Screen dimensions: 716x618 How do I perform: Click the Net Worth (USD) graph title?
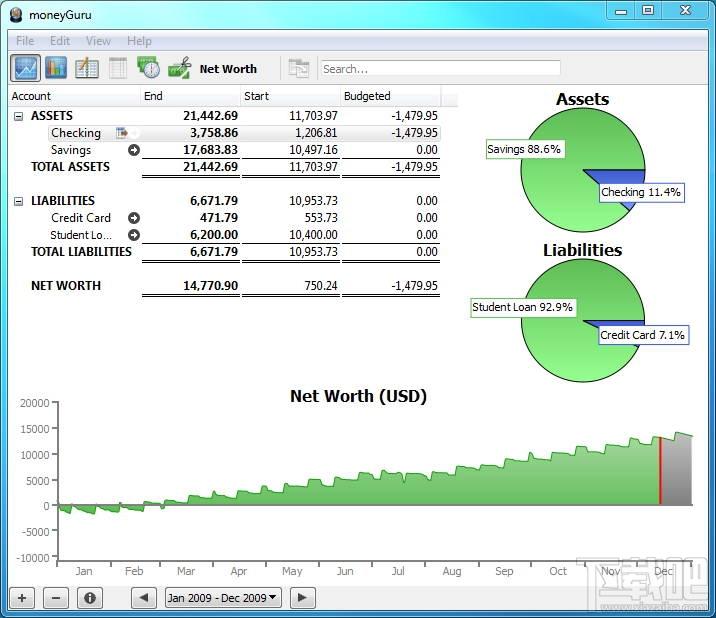tap(358, 396)
